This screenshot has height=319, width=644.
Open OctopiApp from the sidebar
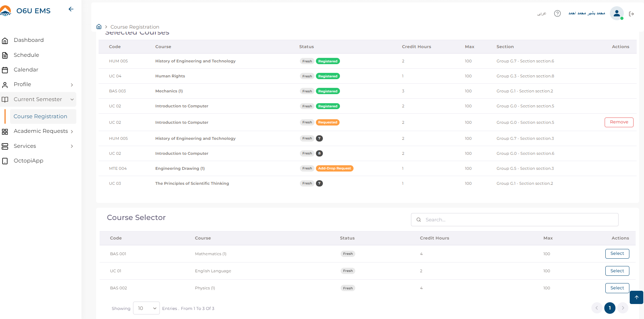pos(28,161)
